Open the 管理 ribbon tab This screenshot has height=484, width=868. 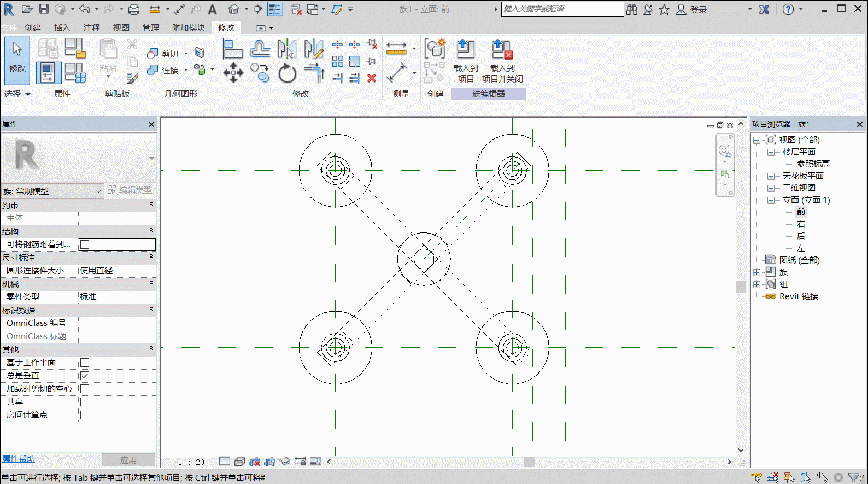click(x=151, y=28)
